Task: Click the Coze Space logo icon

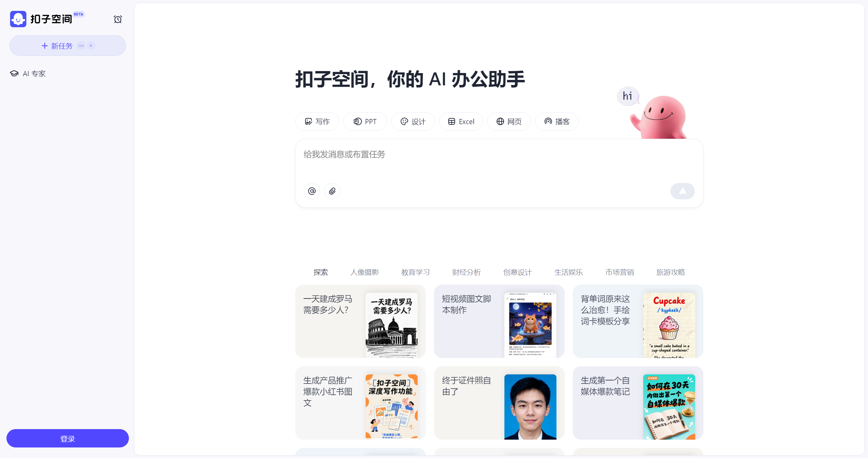Action: 18,19
